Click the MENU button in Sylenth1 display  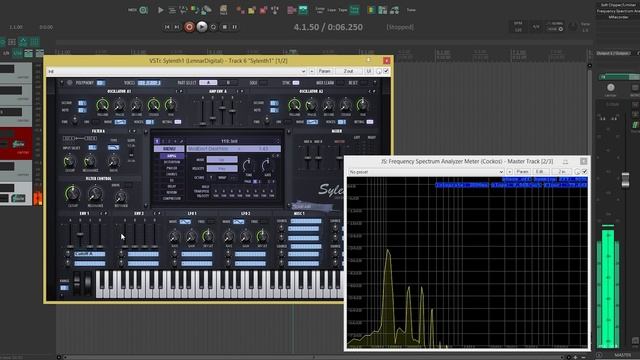coord(169,149)
